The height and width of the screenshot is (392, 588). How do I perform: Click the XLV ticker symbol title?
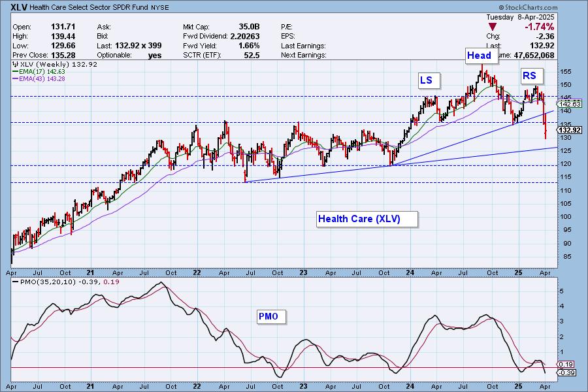[x=19, y=7]
